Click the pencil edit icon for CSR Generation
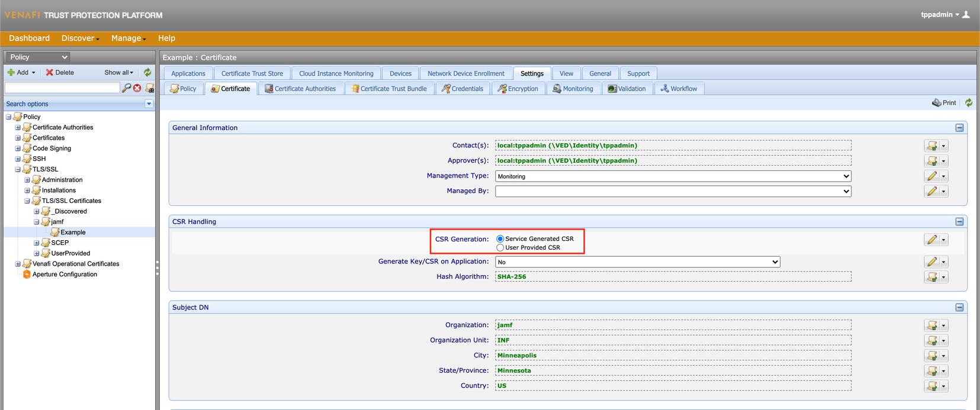Screen dimensions: 980x410 [932, 240]
